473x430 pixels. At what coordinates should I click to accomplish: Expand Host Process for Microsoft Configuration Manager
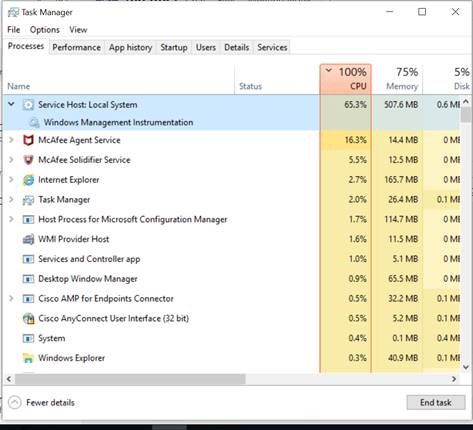pos(11,219)
